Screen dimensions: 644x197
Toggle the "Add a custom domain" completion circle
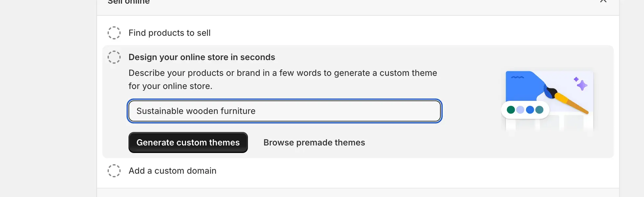(x=114, y=171)
